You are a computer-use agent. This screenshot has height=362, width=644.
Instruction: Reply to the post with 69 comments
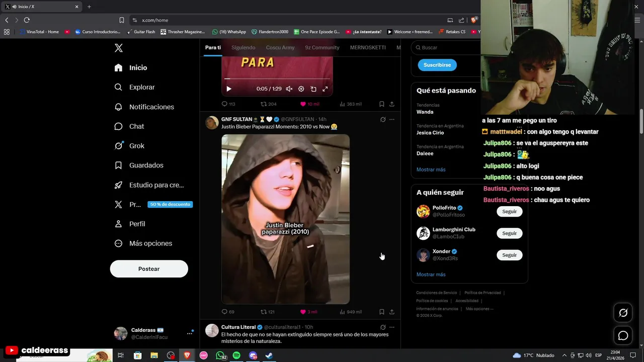coord(228,312)
